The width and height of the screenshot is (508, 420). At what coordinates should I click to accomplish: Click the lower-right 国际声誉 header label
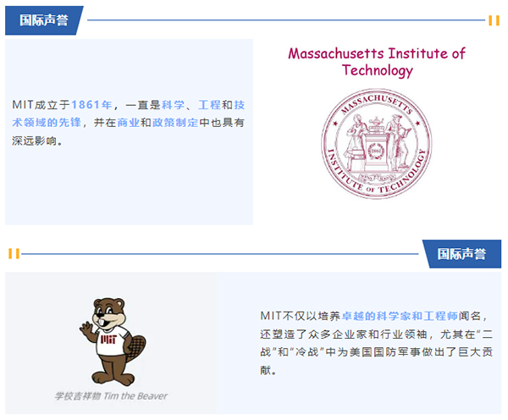pos(461,254)
